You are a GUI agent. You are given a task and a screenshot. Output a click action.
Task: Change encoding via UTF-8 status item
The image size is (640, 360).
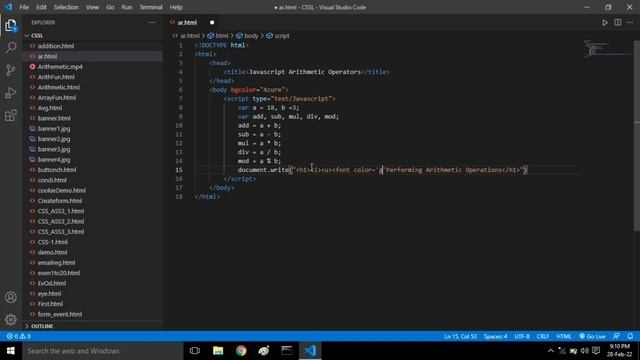(x=522, y=336)
